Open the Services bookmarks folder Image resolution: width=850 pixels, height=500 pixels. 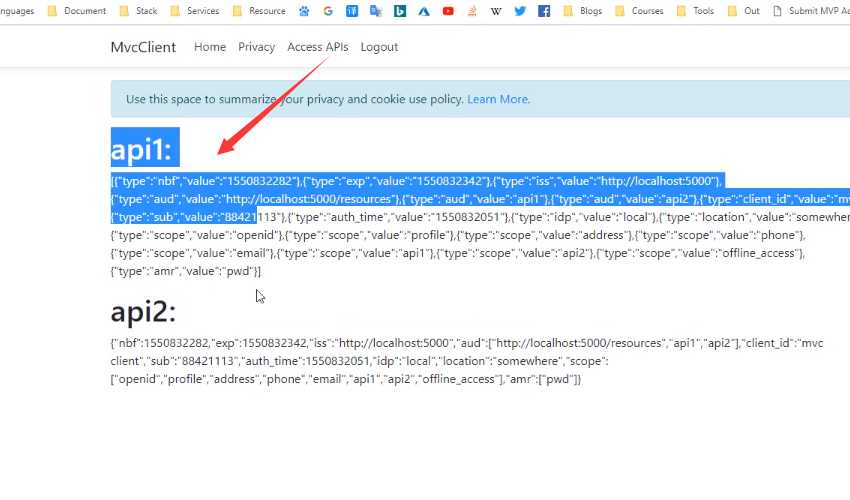(195, 11)
